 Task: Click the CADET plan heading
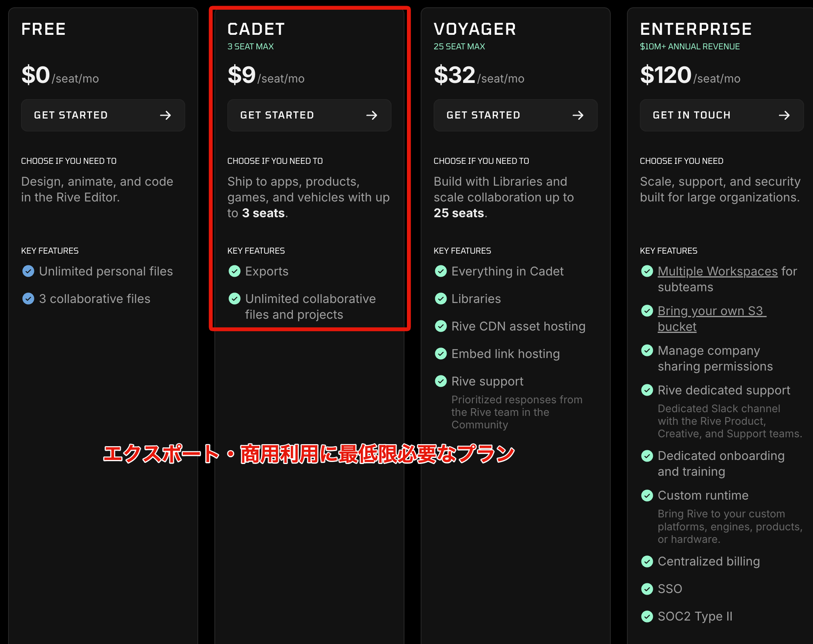click(x=256, y=29)
